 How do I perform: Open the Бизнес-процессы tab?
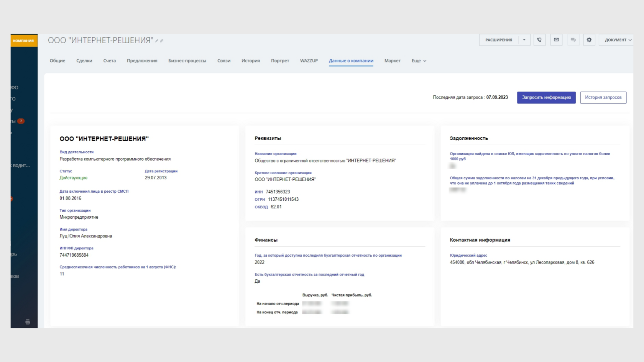tap(187, 61)
